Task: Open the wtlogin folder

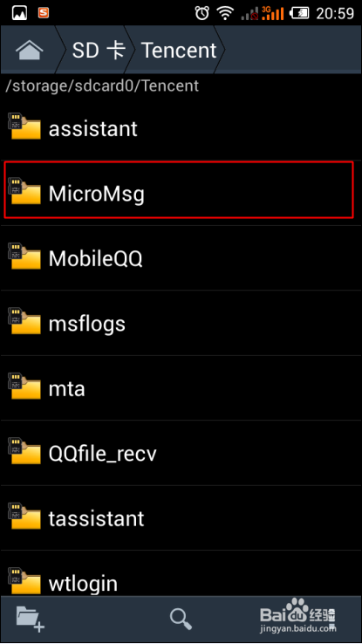Action: [181, 574]
